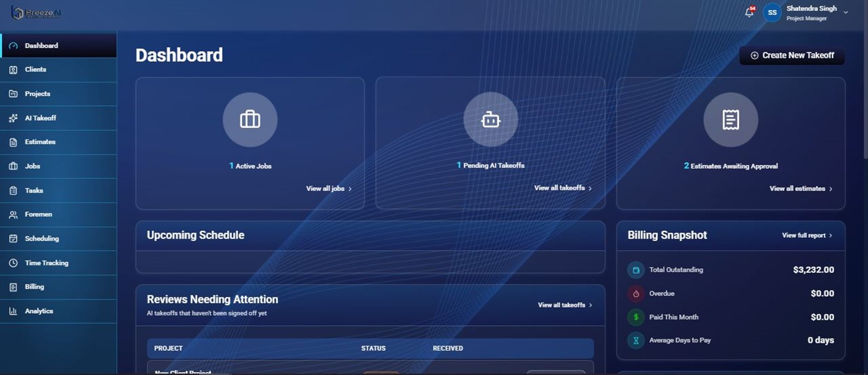Click the $3,232.00 total outstanding value
The width and height of the screenshot is (868, 375).
tap(814, 270)
